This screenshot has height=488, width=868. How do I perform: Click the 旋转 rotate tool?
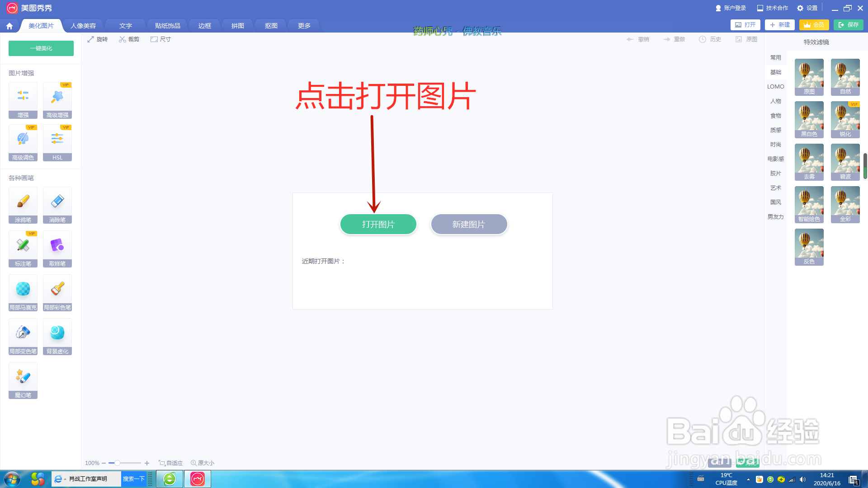point(97,39)
